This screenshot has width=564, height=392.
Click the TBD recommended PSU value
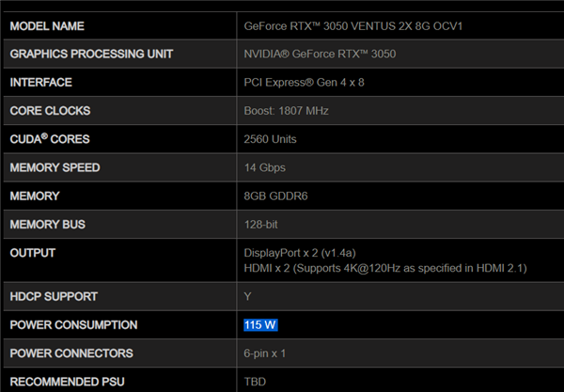click(255, 382)
